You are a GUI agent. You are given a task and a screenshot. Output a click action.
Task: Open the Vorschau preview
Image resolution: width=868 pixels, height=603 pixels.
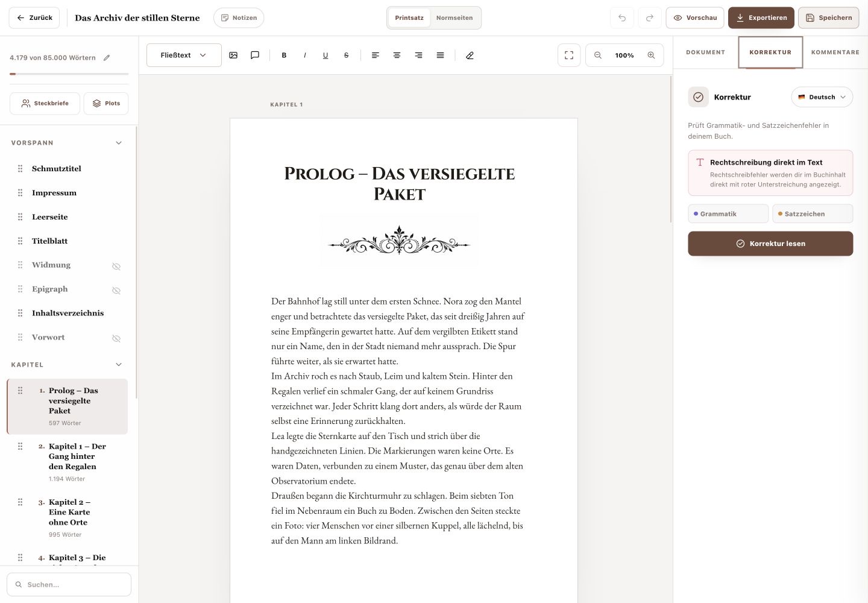click(x=695, y=17)
